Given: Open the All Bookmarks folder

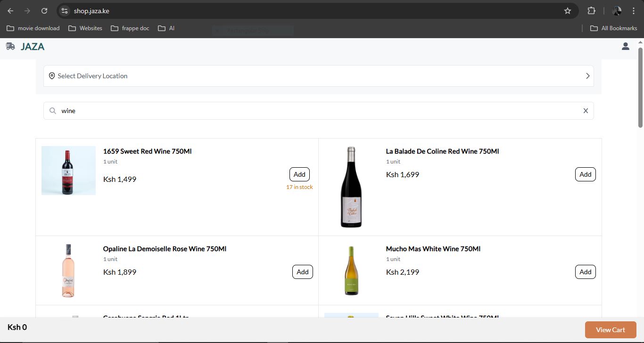Looking at the screenshot, I should (x=613, y=28).
